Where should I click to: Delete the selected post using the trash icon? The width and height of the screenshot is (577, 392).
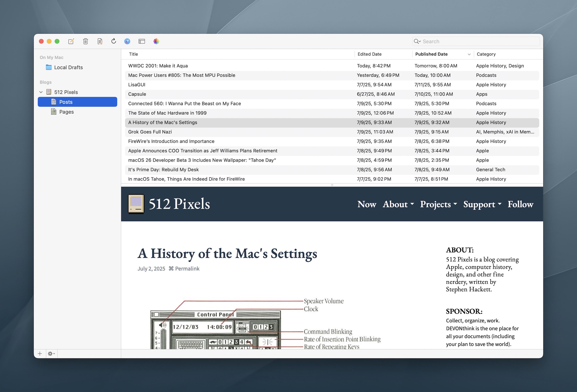click(85, 41)
